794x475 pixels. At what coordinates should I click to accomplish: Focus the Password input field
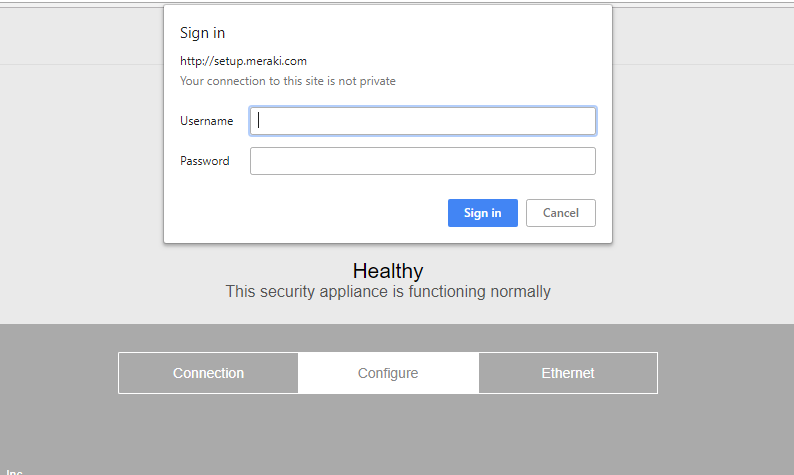(x=422, y=161)
